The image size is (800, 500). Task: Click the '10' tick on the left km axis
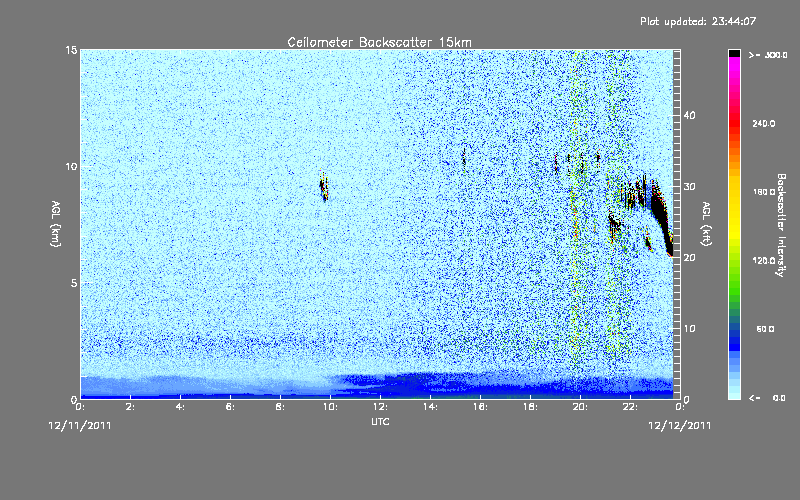(71, 166)
